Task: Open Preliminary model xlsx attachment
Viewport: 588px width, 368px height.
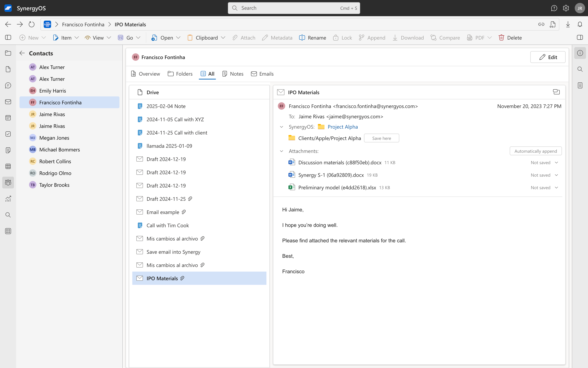Action: pos(337,188)
